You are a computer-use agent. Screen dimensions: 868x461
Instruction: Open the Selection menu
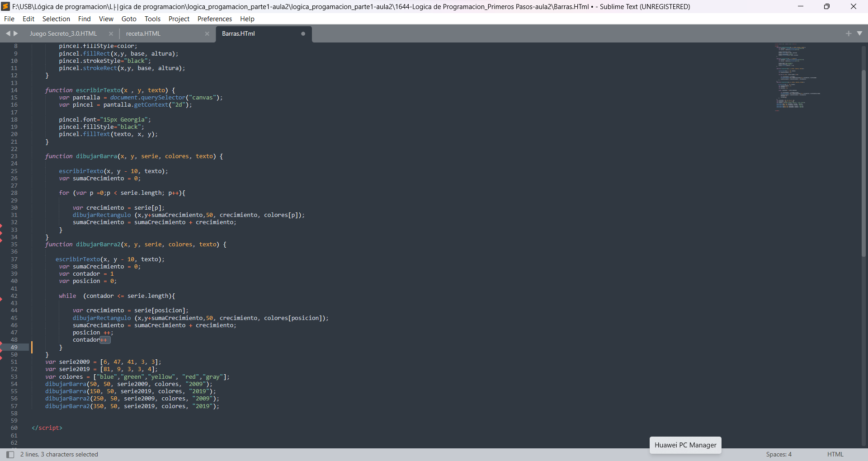click(x=56, y=19)
